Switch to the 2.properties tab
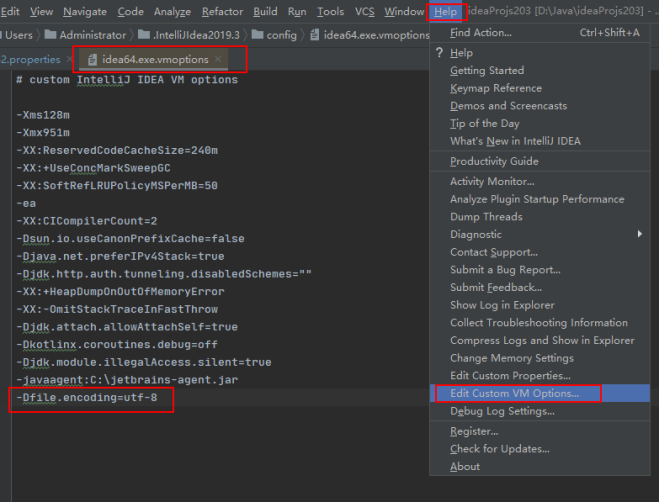Screen dimensions: 659x502 point(30,59)
